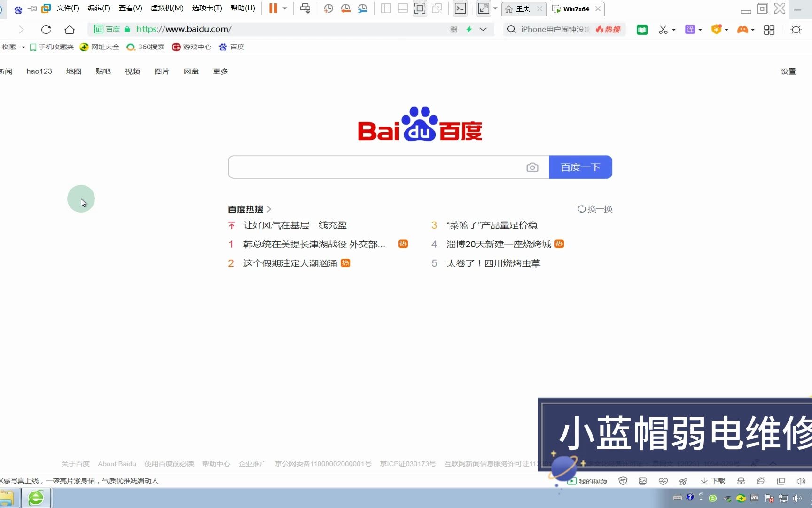
Task: Expand 百度热搜 chevron
Action: (269, 209)
